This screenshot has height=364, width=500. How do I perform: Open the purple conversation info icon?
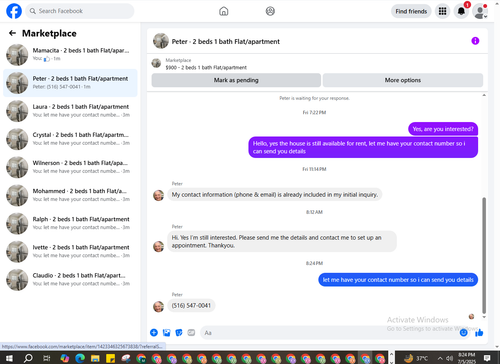coord(475,41)
